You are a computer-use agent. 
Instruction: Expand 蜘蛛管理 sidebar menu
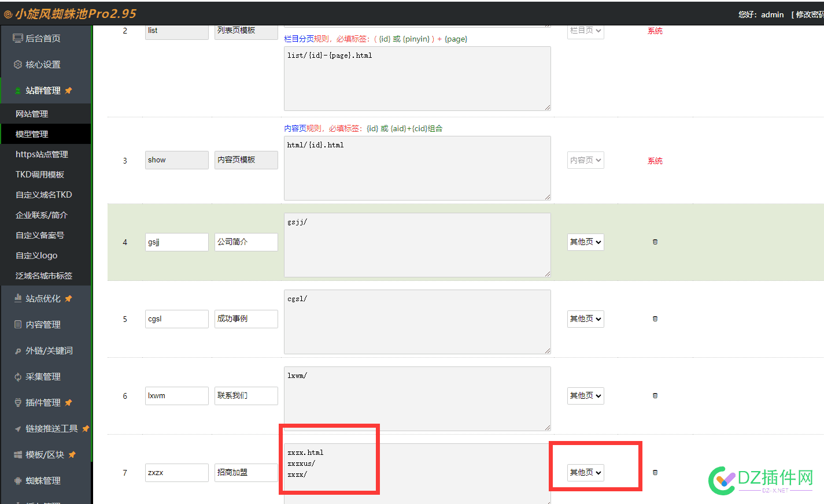click(43, 481)
